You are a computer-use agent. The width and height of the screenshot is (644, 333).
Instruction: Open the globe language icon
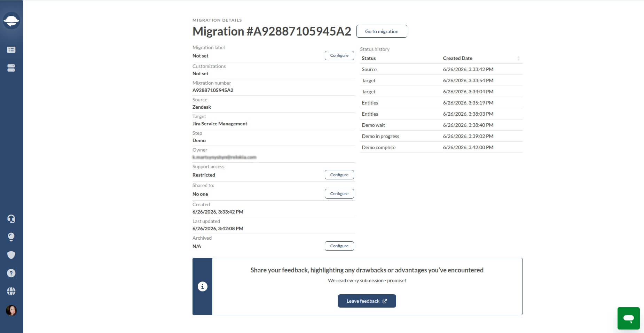(11, 291)
